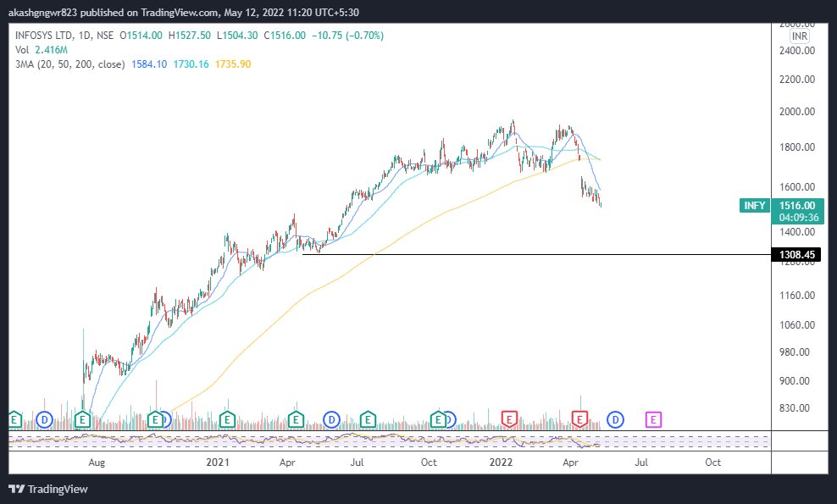
Task: Click the 2200.00 price axis label
Action: pyautogui.click(x=797, y=80)
